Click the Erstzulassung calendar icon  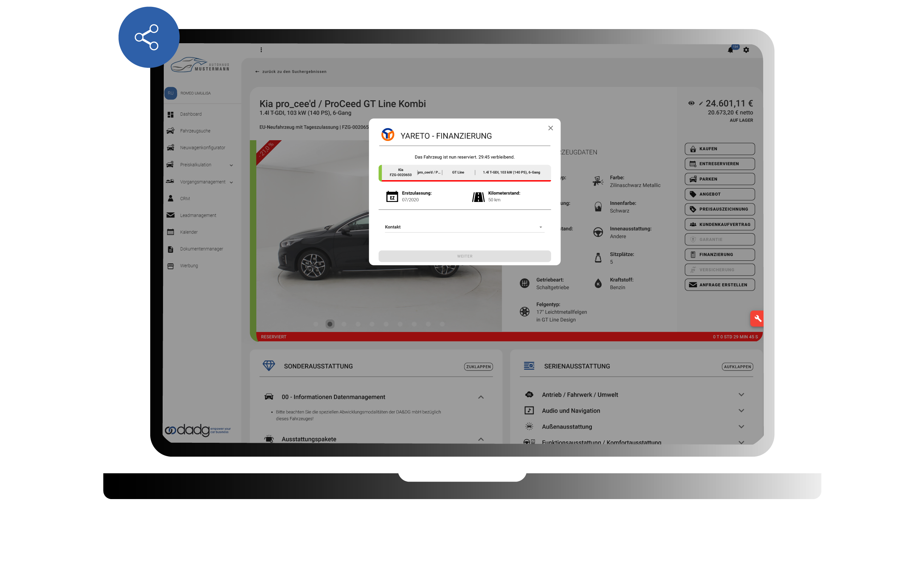tap(392, 196)
